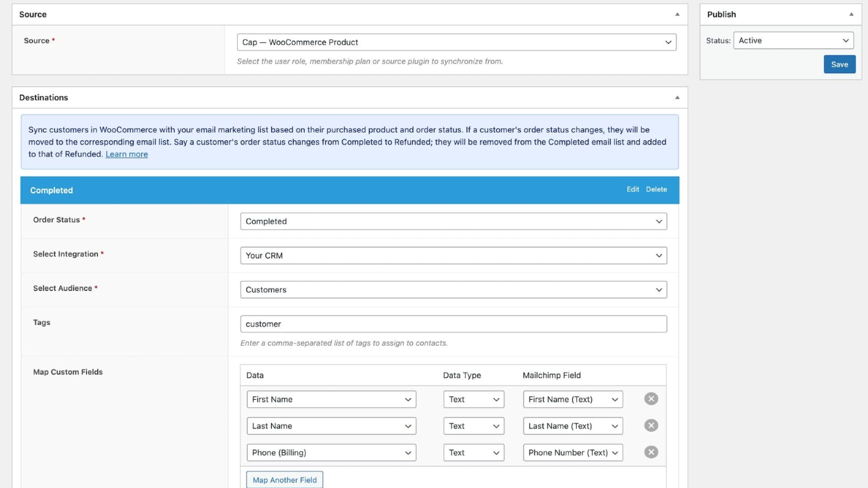
Task: Collapse the Source panel
Action: pos(677,15)
